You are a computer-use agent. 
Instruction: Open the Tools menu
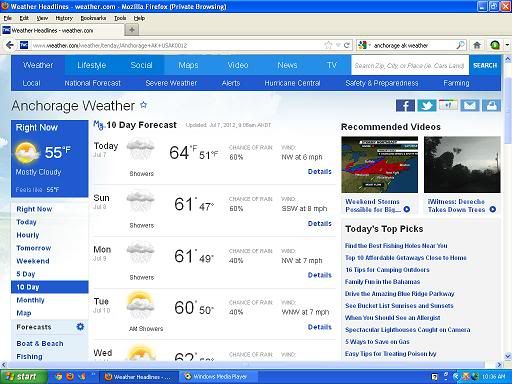pyautogui.click(x=120, y=18)
